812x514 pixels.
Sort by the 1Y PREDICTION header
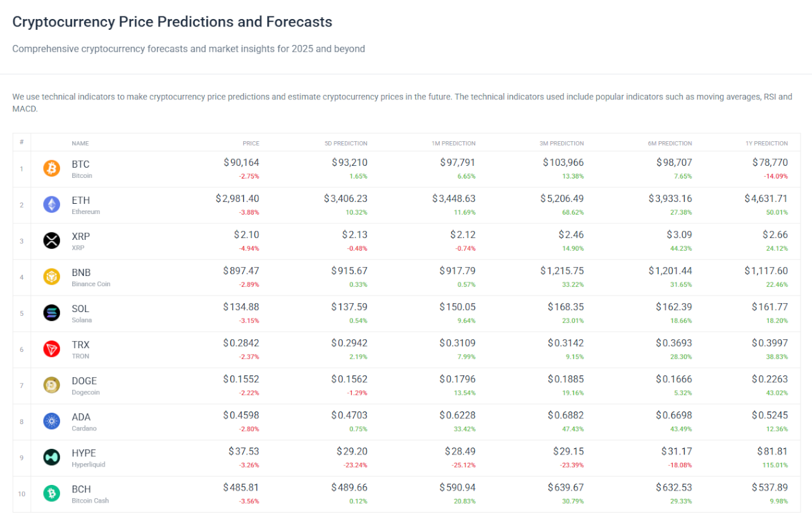[767, 143]
